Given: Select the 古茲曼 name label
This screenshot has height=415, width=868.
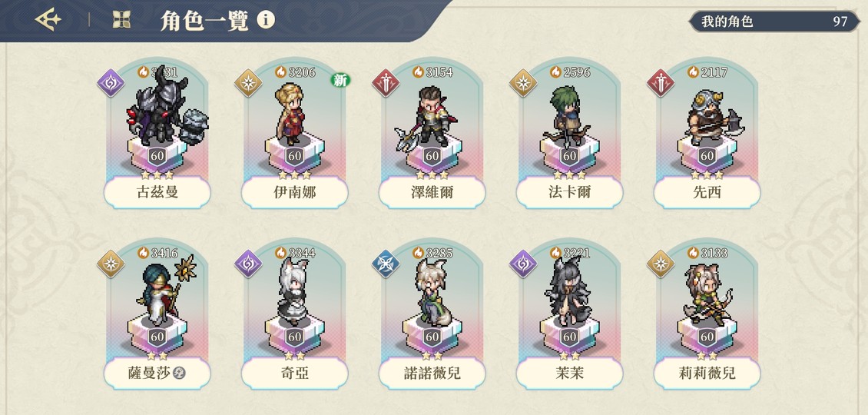Looking at the screenshot, I should tap(157, 192).
